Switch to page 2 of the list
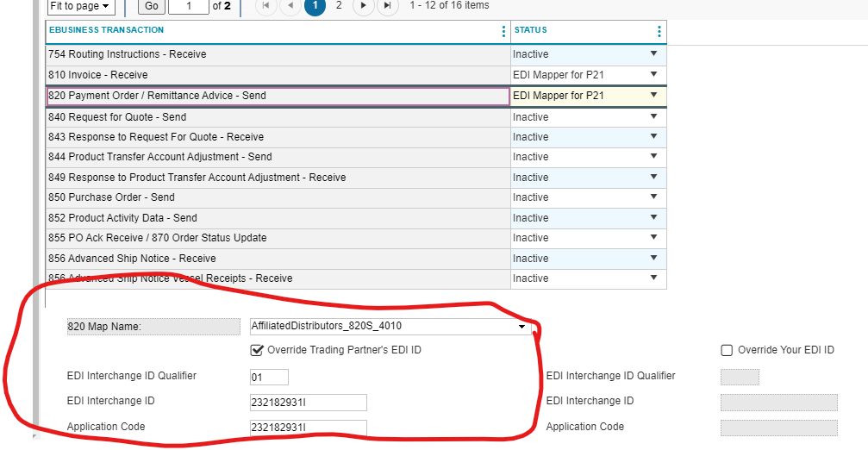 coord(339,6)
